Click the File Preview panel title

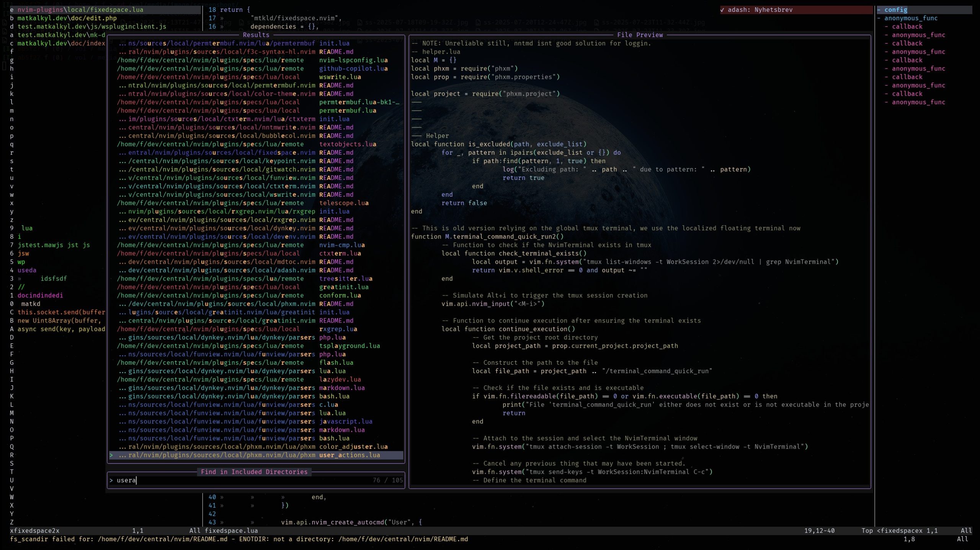(640, 35)
